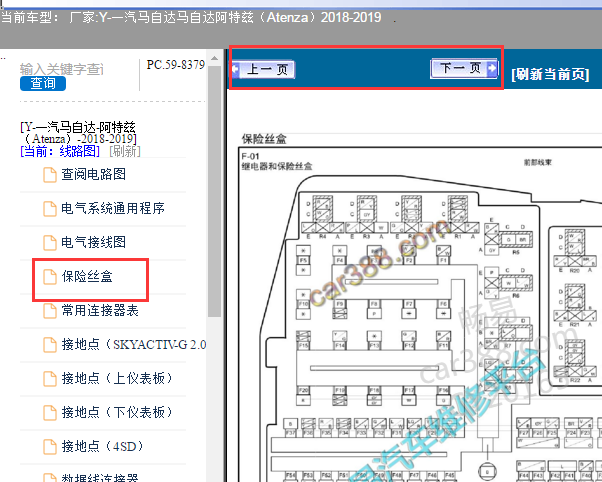The height and width of the screenshot is (482, 602).
Task: Open 电气接线图 tree item
Action: tap(93, 242)
